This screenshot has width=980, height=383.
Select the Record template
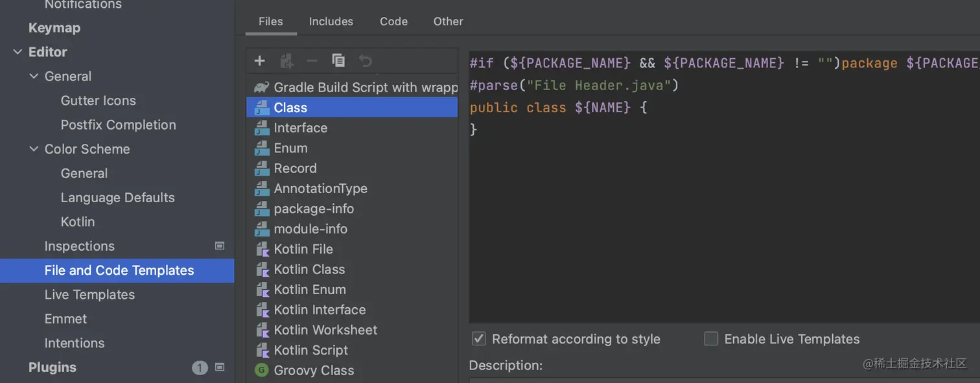[x=353, y=168]
